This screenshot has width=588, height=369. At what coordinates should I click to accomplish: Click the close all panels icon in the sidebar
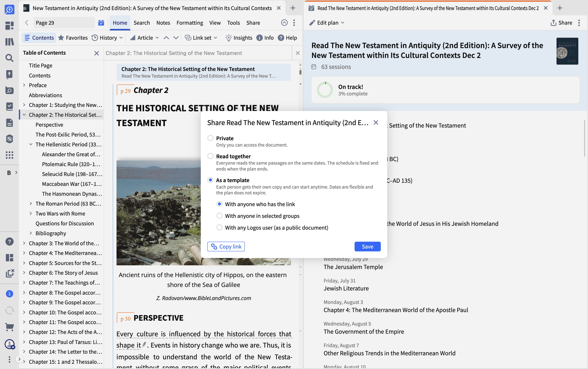pyautogui.click(x=10, y=274)
